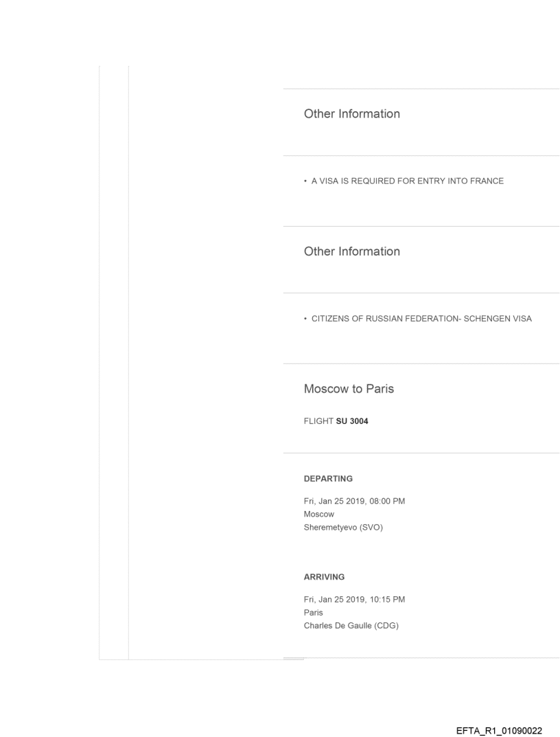Click the bullet before the Schengen visa notice
The width and height of the screenshot is (560, 737).
(306, 319)
